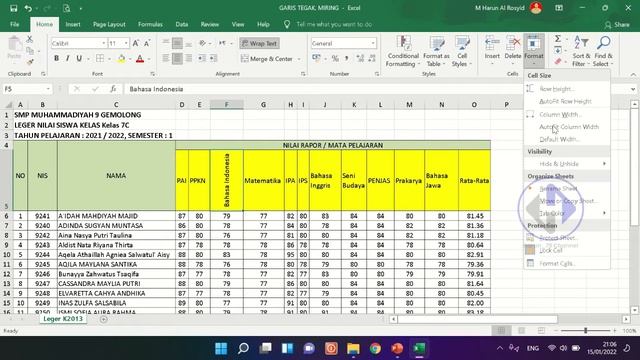Screen dimensions: 640x360
Task: Open the Merge & Center dropdown arrow
Action: coord(299,59)
